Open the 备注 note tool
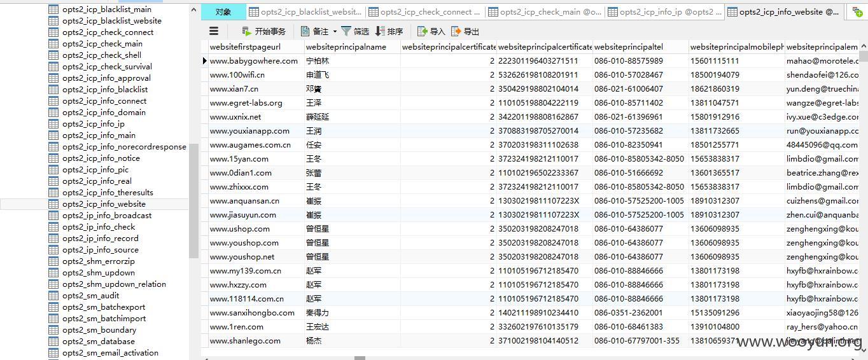Viewport: 868px width, 360px height. 315,31
